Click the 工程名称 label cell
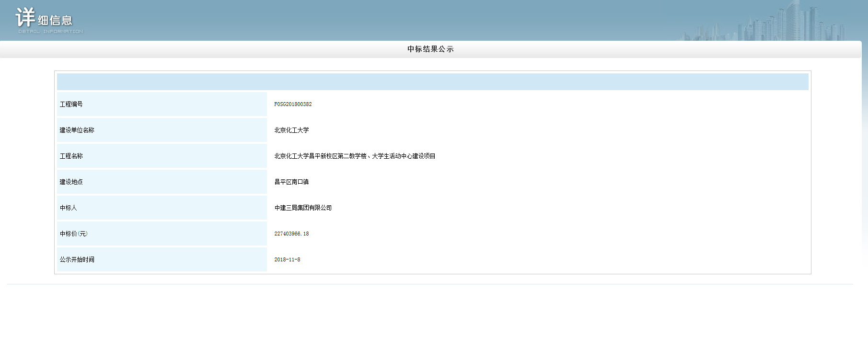This screenshot has width=868, height=352. pos(162,156)
